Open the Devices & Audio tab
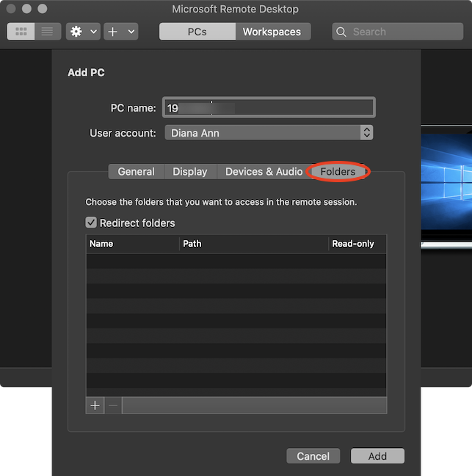 point(264,171)
